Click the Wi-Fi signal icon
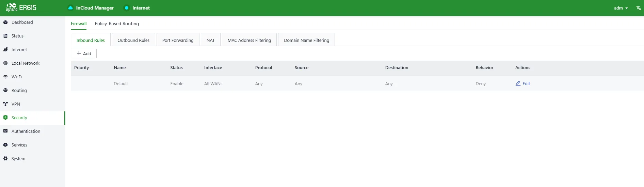Image resolution: width=644 pixels, height=187 pixels. click(5, 77)
